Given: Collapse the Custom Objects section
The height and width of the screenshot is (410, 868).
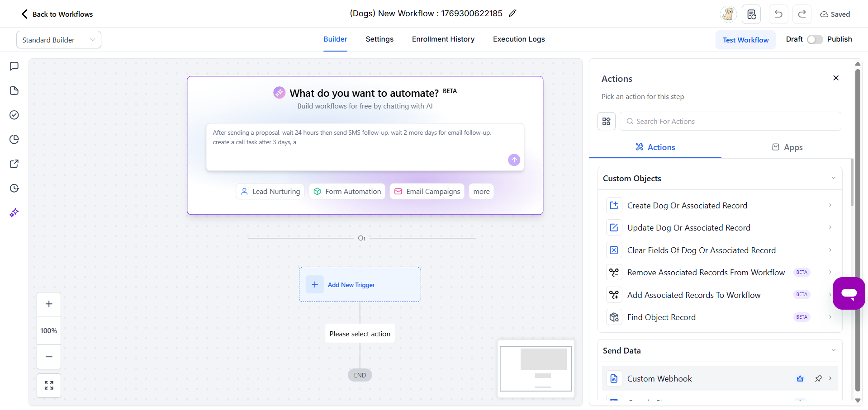Looking at the screenshot, I should (834, 178).
